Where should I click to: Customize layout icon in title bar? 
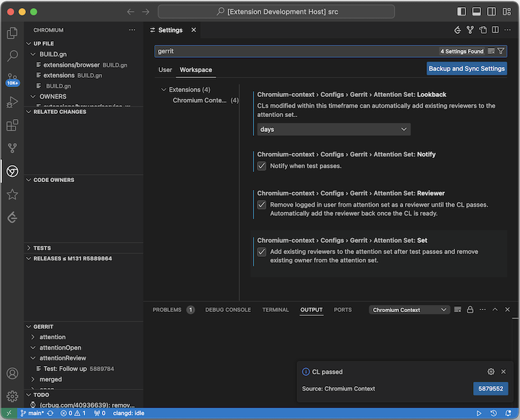coord(506,12)
